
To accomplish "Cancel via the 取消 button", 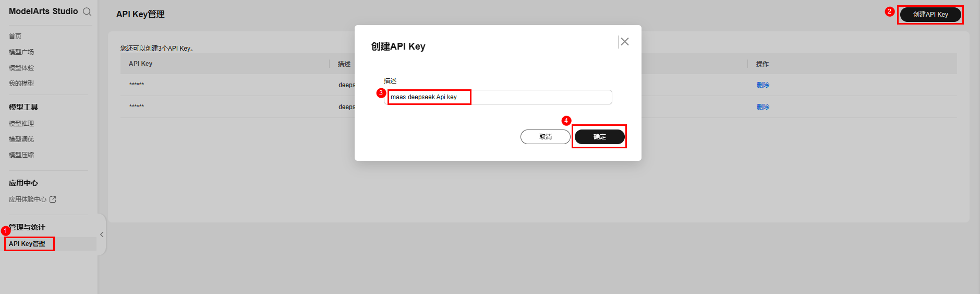I will click(x=546, y=137).
